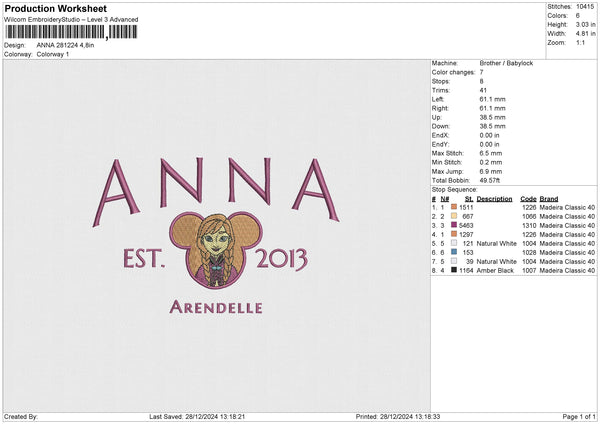Click the 'Max Stitch:' value 6.5 mm
600x424 pixels.
point(491,153)
